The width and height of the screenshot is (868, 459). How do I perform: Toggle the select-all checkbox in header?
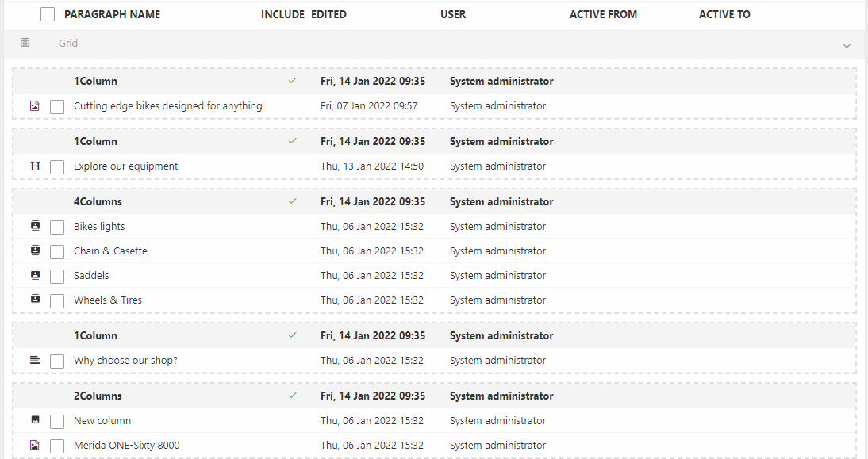tap(48, 14)
